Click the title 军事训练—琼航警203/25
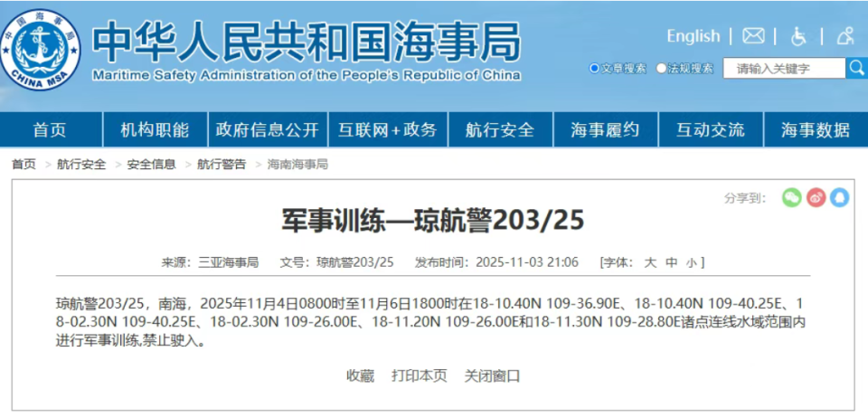The width and height of the screenshot is (868, 418). pyautogui.click(x=433, y=221)
